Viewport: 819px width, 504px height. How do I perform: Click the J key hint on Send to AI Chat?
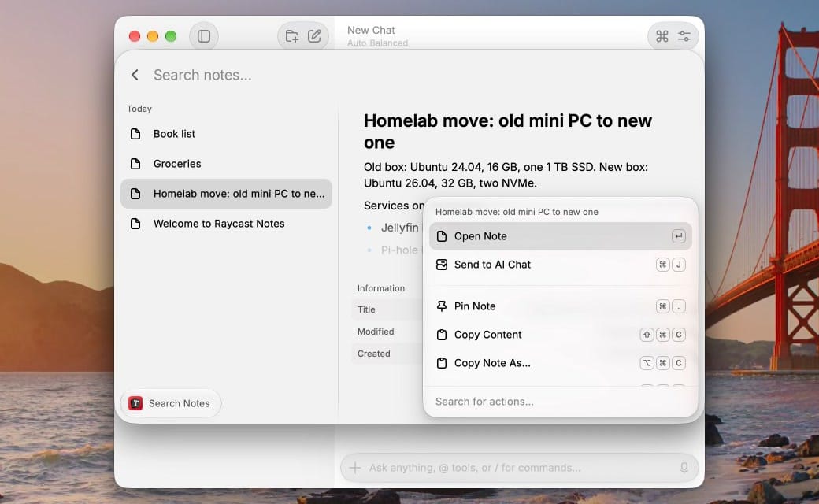[x=678, y=265]
